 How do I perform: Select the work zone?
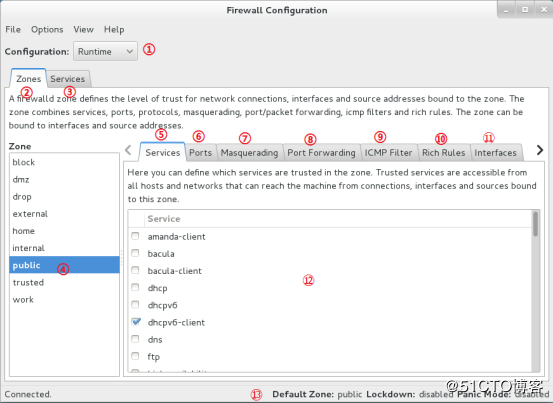64,300
